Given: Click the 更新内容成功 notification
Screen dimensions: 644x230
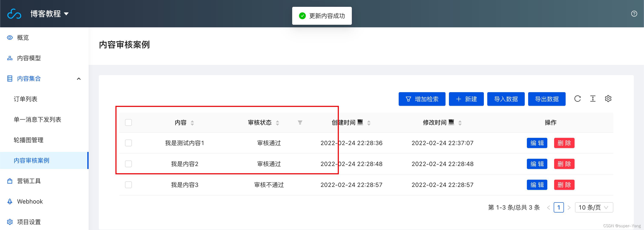Looking at the screenshot, I should [322, 16].
